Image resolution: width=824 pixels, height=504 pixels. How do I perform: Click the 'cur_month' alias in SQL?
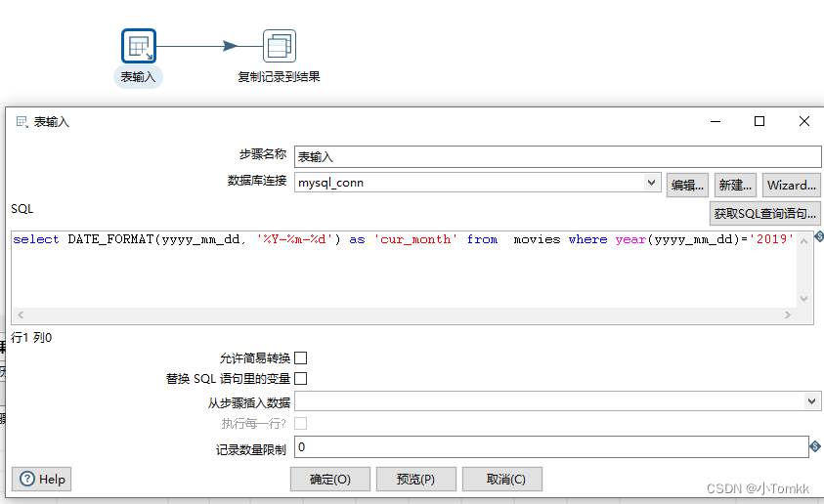[x=415, y=239]
